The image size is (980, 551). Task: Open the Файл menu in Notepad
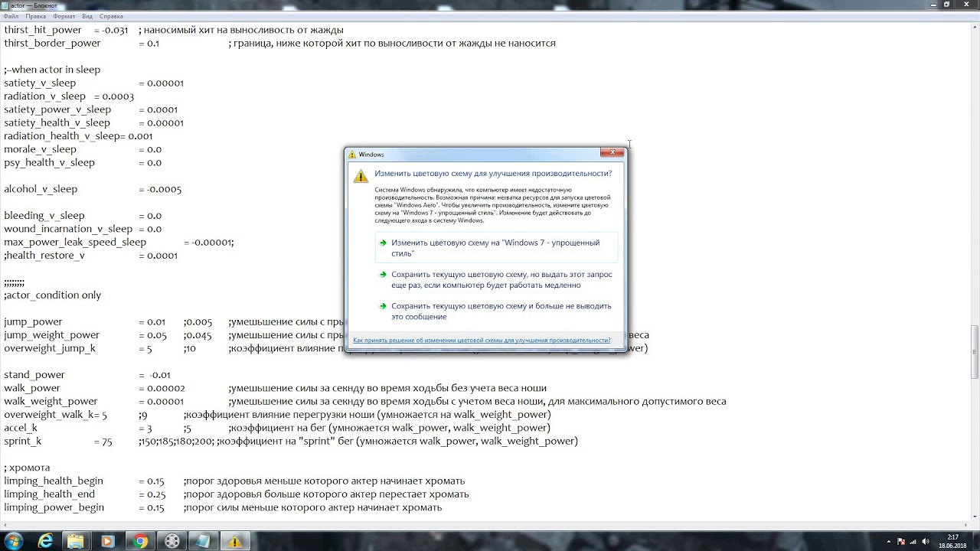coord(11,16)
